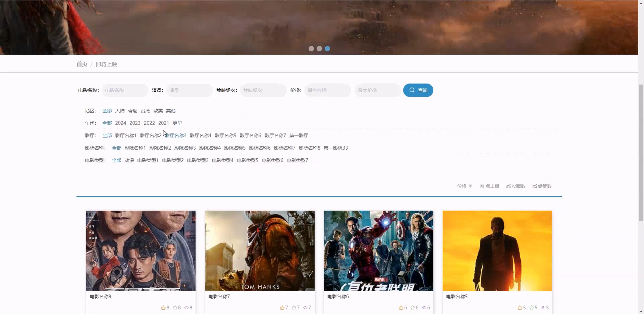Sort by 收藏数 favorites count
The image size is (644, 314).
516,186
